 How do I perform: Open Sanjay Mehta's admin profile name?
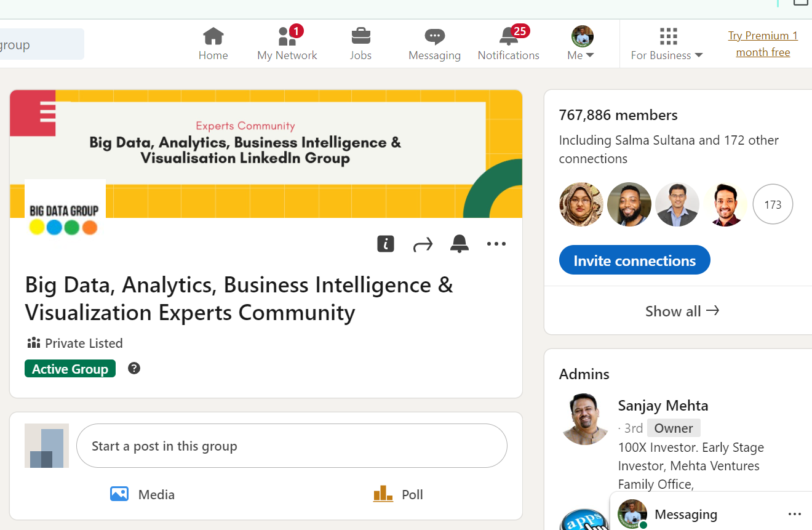663,406
